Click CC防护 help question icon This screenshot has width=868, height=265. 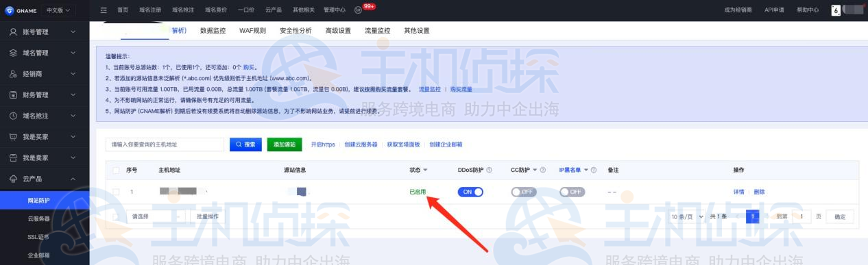(x=543, y=170)
